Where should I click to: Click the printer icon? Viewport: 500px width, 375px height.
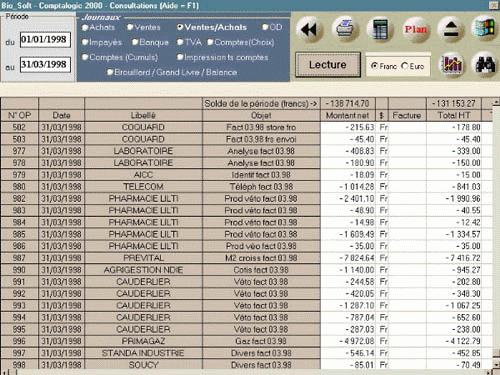tap(345, 29)
